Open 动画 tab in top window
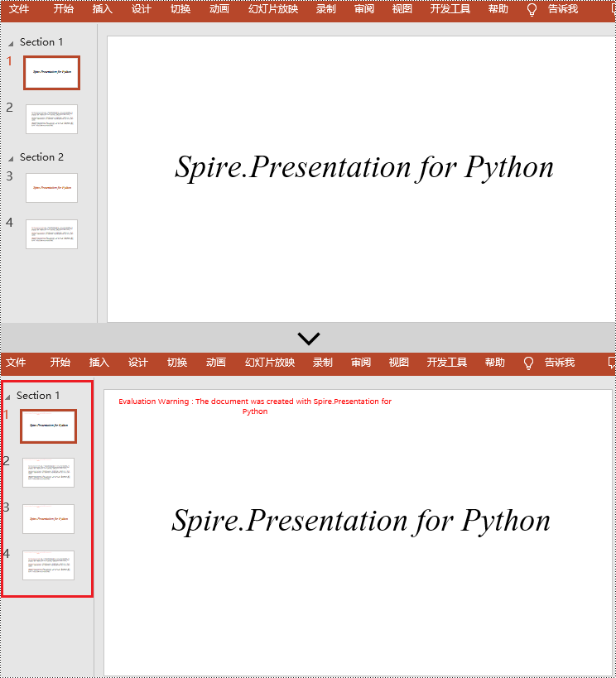The height and width of the screenshot is (678, 616). coord(219,8)
